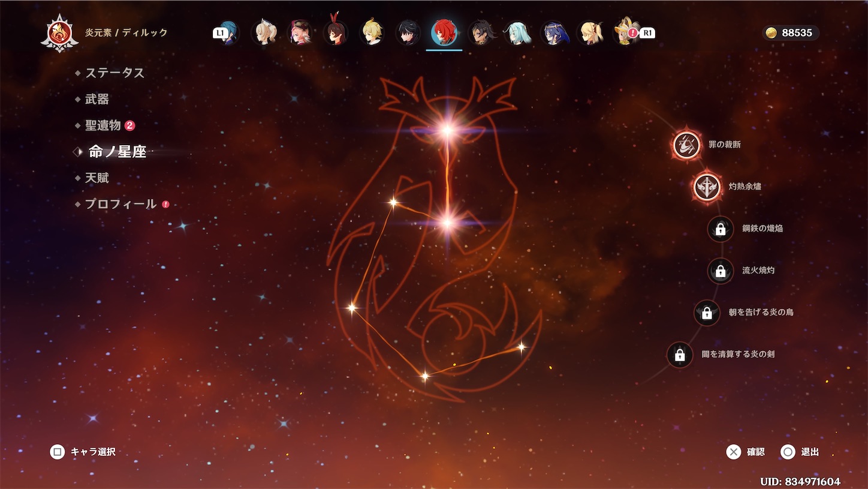Click the 鋼鉄の熾焔 constellation name
The image size is (868, 489).
pos(762,229)
